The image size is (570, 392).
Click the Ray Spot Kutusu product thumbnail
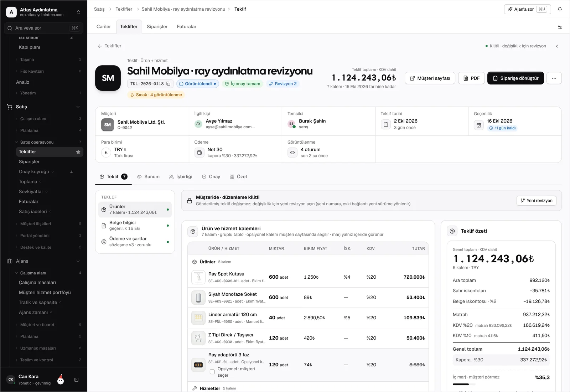(198, 277)
